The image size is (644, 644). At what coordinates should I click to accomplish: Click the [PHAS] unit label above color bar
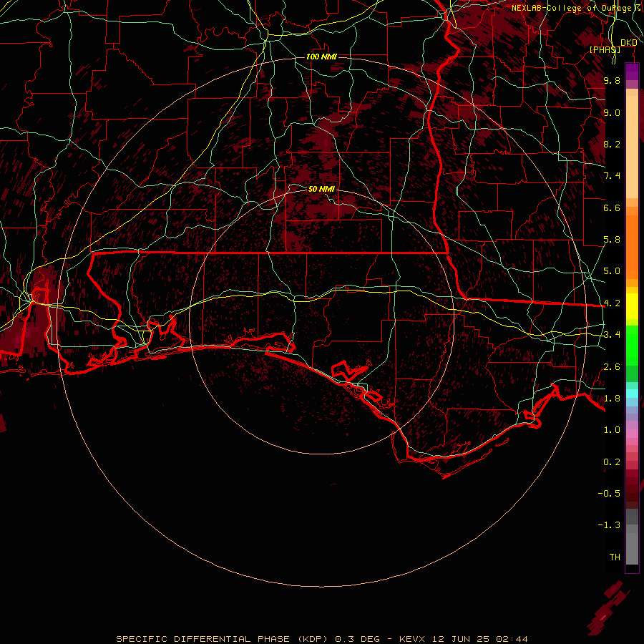[x=605, y=49]
